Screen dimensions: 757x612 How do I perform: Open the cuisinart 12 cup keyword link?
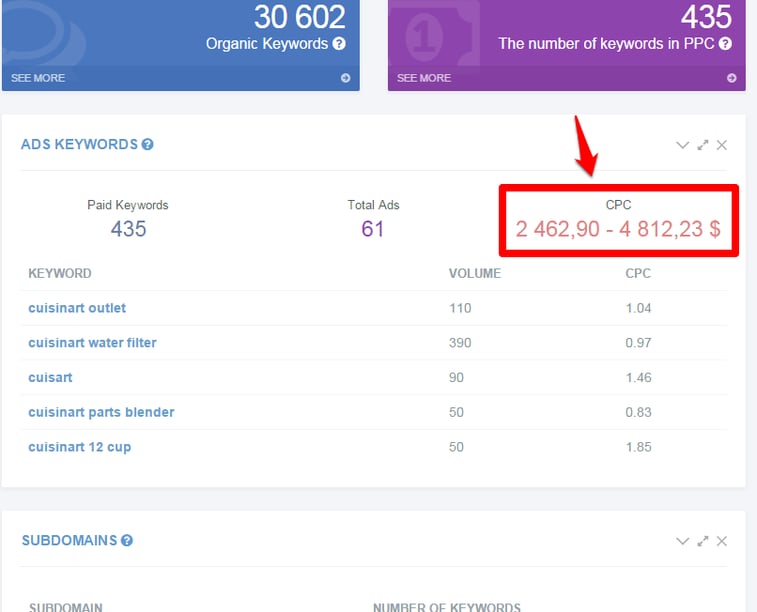click(x=80, y=447)
